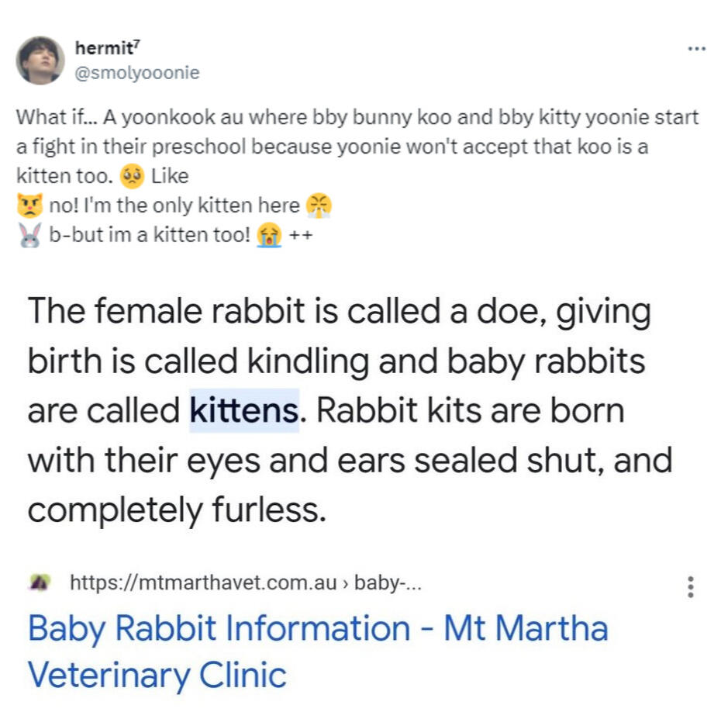Click the angry cat face emoji
Viewport: 728px width, 712px height.
pyautogui.click(x=28, y=206)
